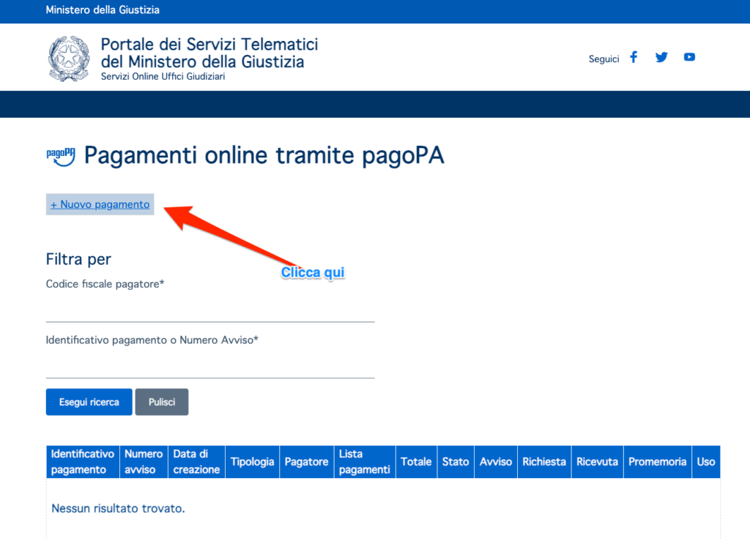Open the + Nuovo pagamento link
Viewport: 750px width, 560px height.
click(99, 204)
